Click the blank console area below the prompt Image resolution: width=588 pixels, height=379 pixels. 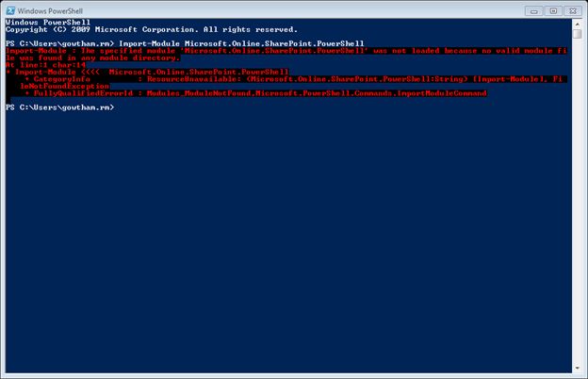coord(283,236)
